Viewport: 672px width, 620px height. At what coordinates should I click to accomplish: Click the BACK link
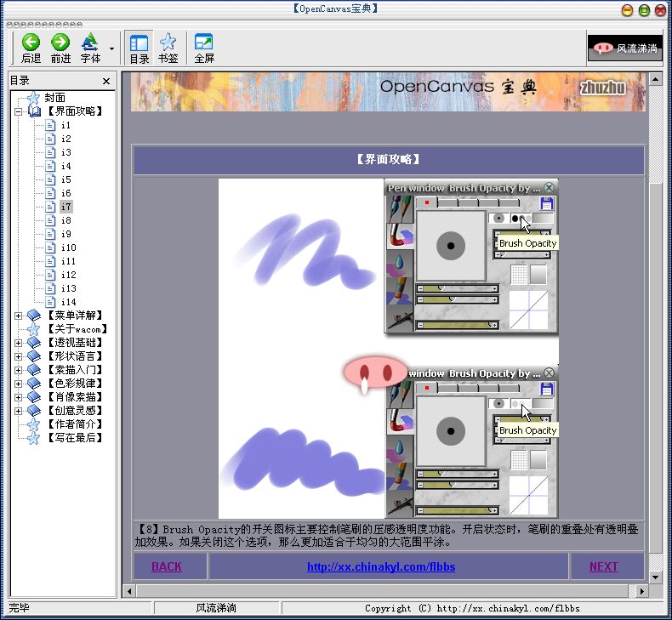[x=166, y=566]
